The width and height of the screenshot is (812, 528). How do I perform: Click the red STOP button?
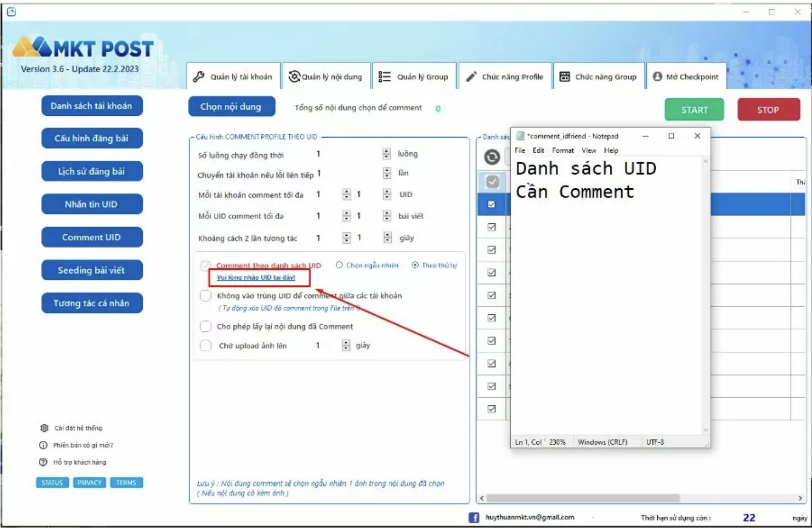769,110
